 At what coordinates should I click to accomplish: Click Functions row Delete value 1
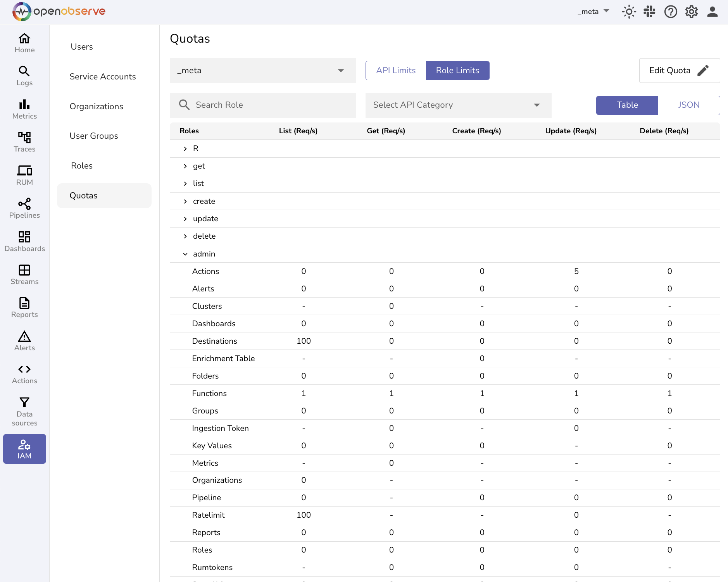[x=669, y=393]
